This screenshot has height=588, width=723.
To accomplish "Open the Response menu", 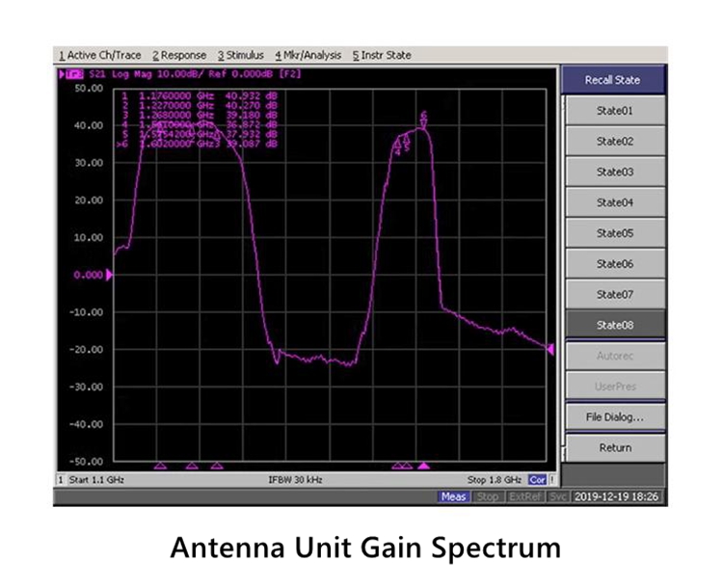I will [180, 55].
